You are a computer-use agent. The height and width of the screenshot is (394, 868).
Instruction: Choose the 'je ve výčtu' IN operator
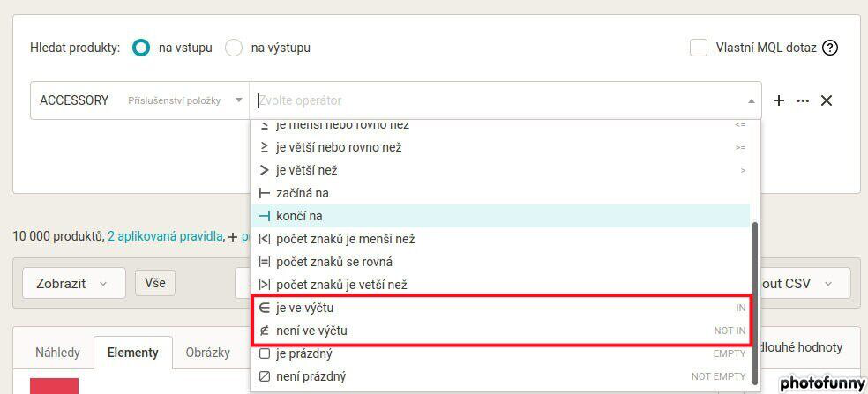500,308
